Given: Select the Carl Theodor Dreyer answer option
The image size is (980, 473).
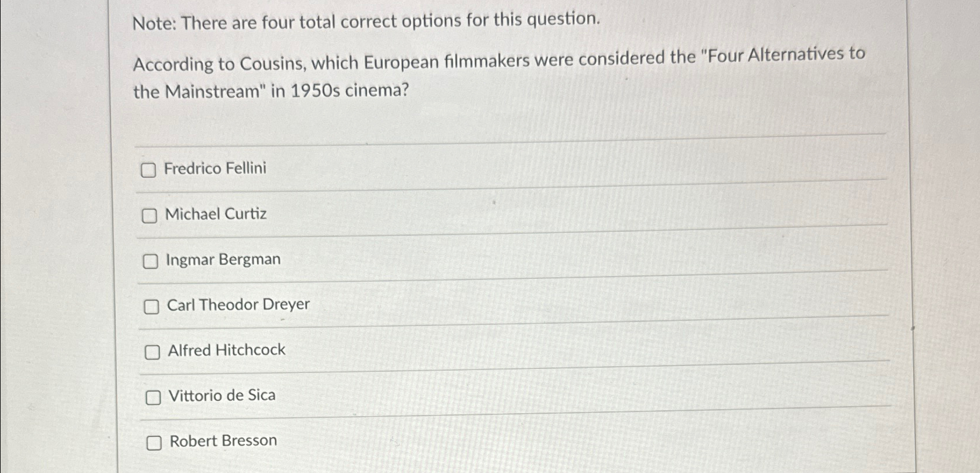Looking at the screenshot, I should point(238,304).
